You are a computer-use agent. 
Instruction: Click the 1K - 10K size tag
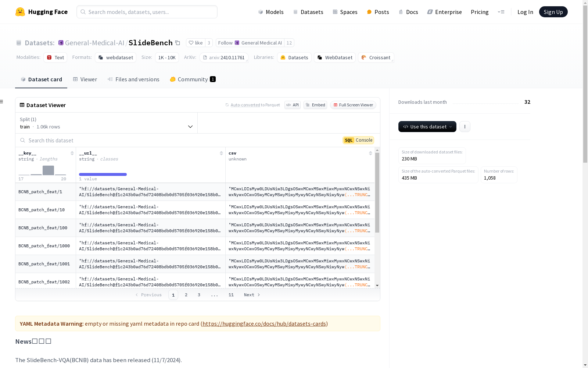tap(167, 57)
